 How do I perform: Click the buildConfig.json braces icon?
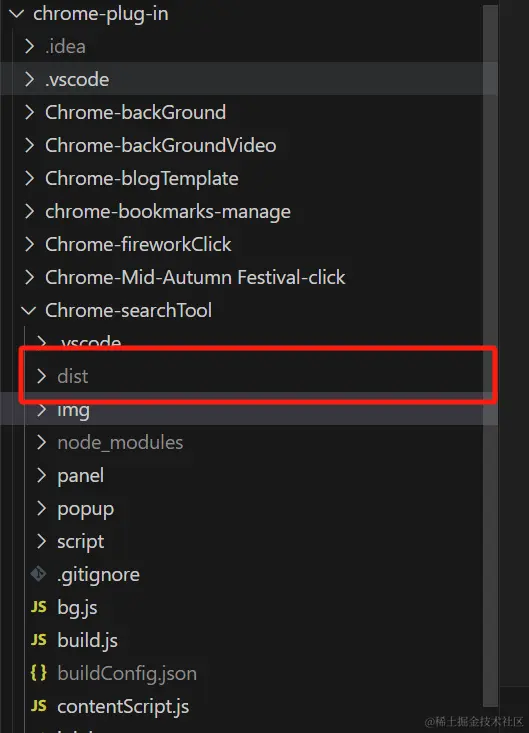[39, 673]
